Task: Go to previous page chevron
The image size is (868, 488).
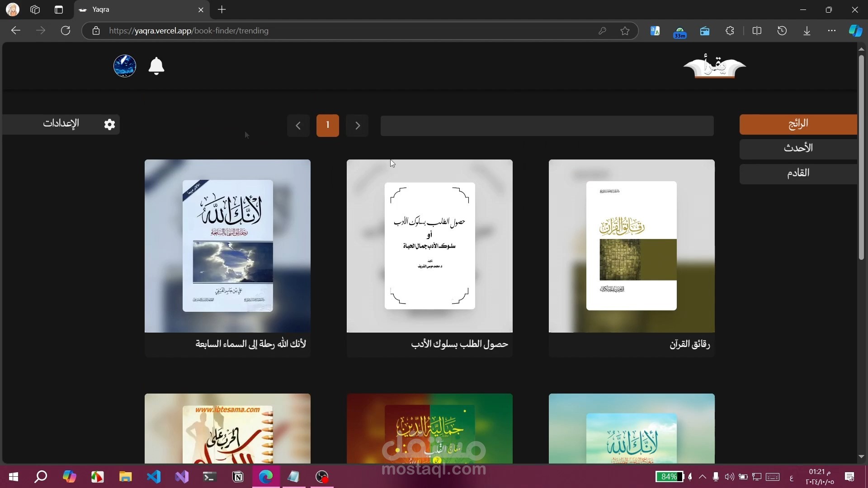Action: [298, 126]
